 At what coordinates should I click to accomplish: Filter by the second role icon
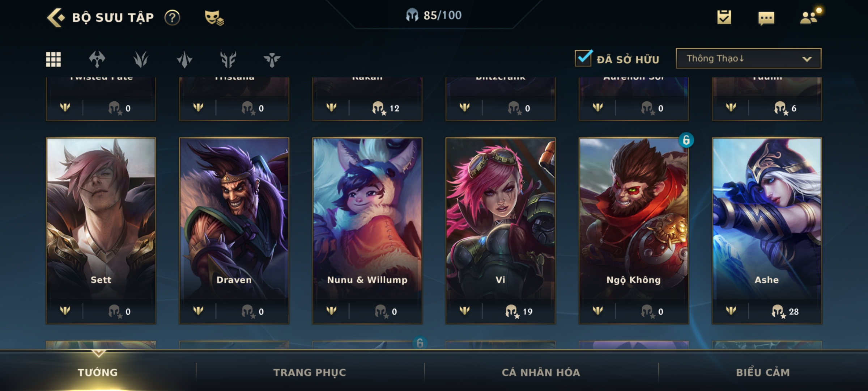tap(140, 59)
